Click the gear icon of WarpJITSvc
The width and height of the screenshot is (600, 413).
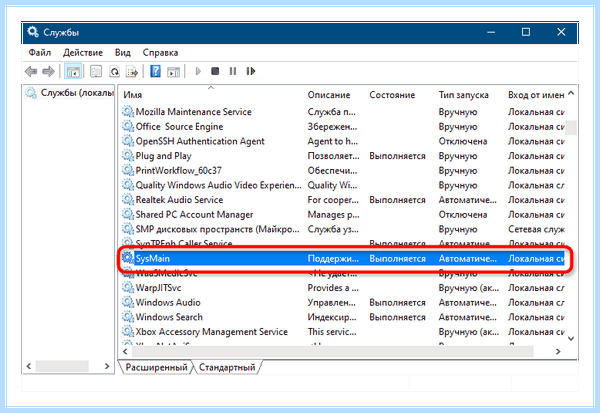128,287
